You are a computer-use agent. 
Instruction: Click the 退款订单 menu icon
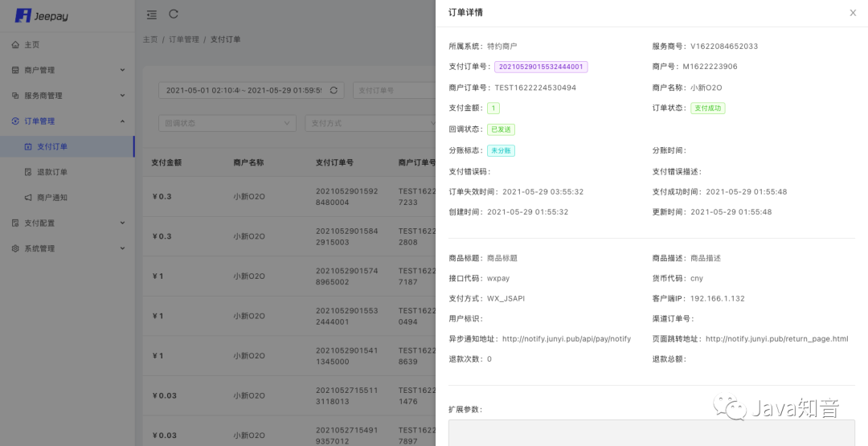(x=28, y=172)
